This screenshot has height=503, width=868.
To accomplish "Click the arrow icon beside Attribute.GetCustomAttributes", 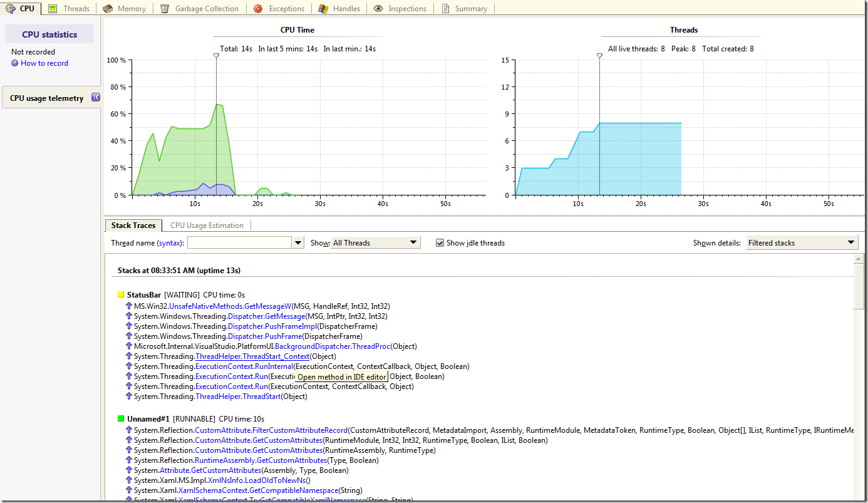I will (129, 470).
